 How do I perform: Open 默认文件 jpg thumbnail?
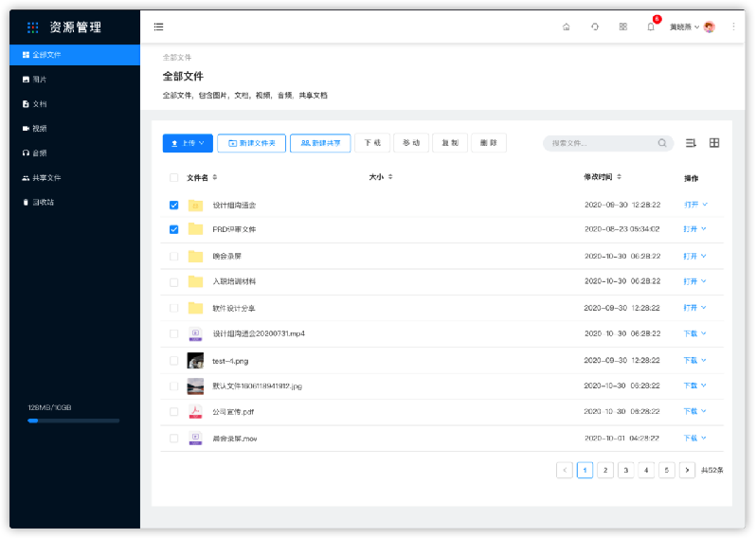click(195, 386)
